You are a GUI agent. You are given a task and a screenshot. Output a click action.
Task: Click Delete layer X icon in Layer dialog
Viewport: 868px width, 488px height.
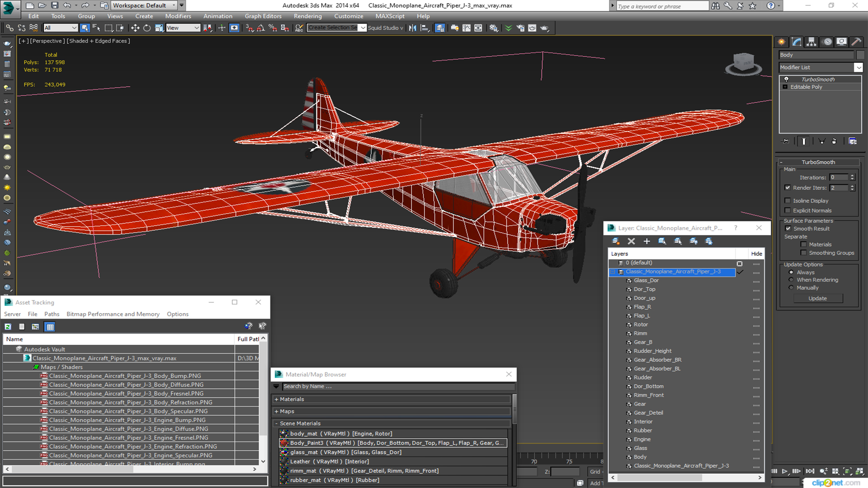pos(632,241)
